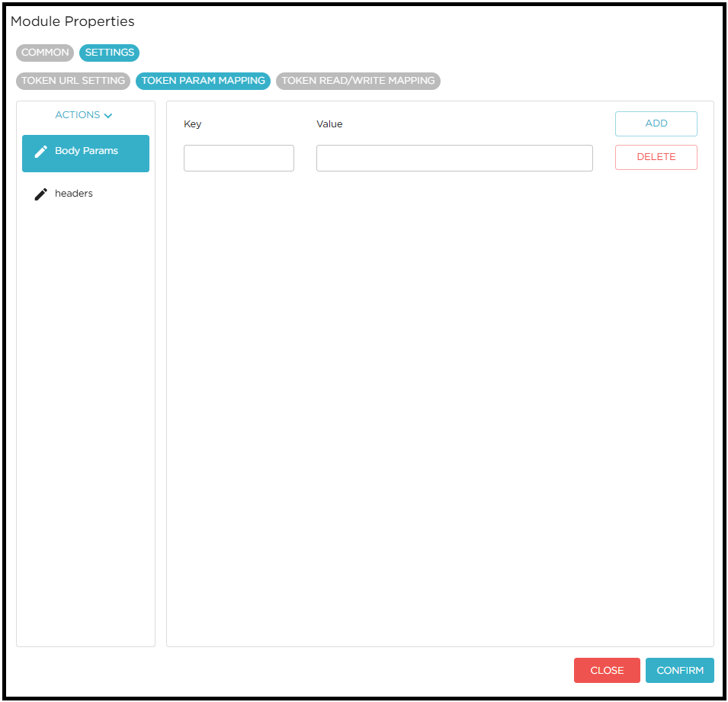Focus the Key input field
The width and height of the screenshot is (728, 702).
click(x=239, y=159)
